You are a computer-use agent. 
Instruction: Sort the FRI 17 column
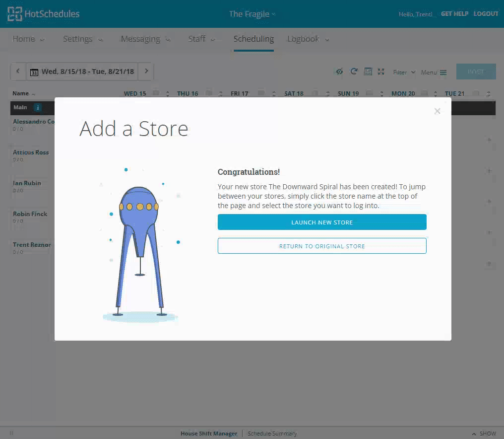point(274,94)
